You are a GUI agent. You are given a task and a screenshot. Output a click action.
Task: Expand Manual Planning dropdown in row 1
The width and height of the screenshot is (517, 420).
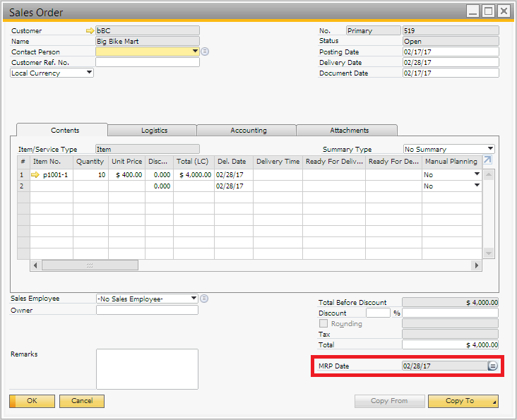tap(477, 174)
